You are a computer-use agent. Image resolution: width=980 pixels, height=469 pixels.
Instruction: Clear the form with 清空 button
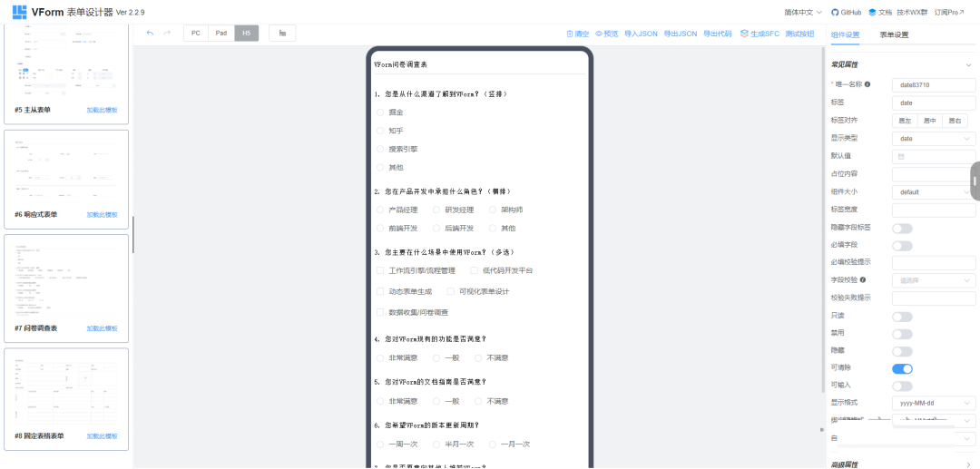pos(577,34)
